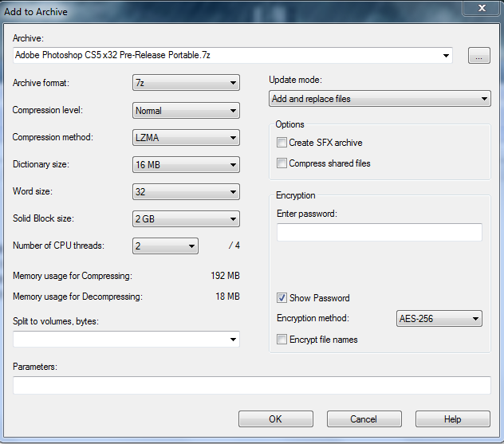This screenshot has height=444, width=504.
Task: Click the 'Split to volumes, bytes:' label
Action: [56, 321]
